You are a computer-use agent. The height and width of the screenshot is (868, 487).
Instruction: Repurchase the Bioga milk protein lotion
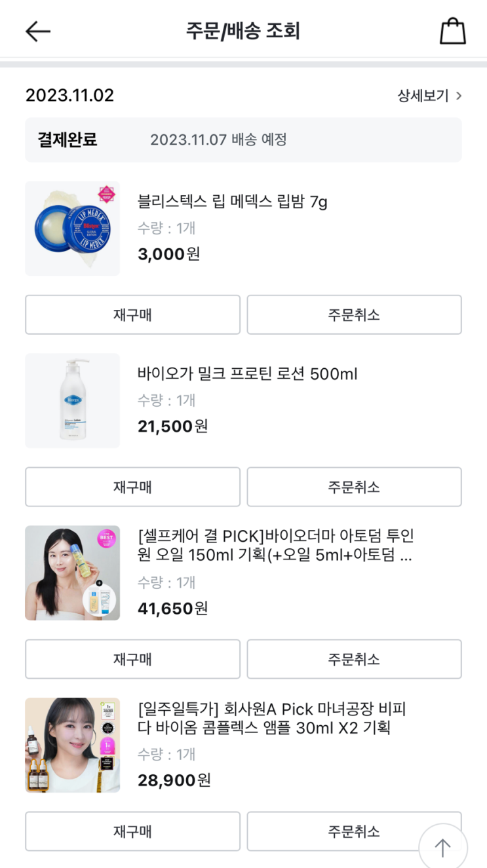click(x=132, y=487)
